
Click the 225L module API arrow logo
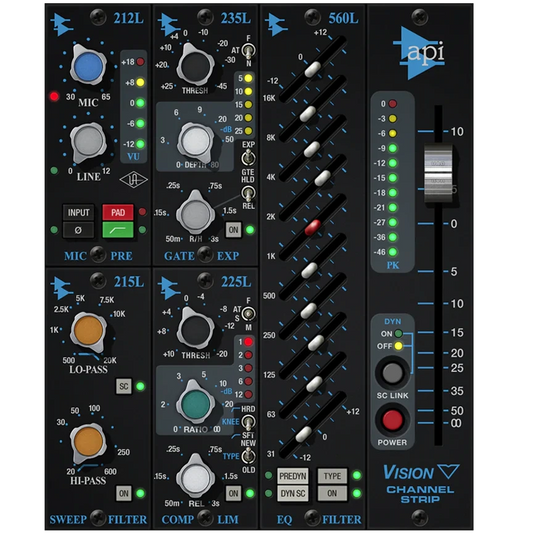pyautogui.click(x=169, y=288)
